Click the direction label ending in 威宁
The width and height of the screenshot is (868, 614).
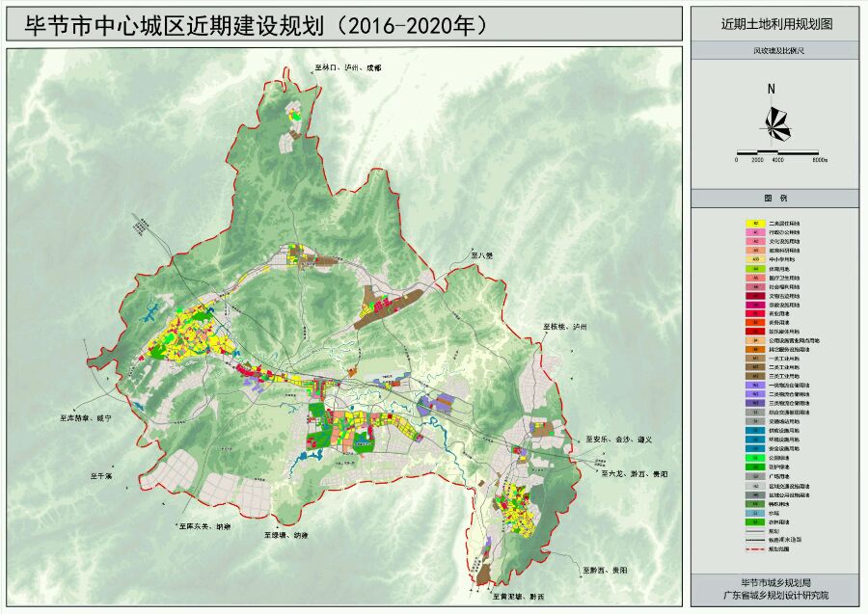(85, 418)
